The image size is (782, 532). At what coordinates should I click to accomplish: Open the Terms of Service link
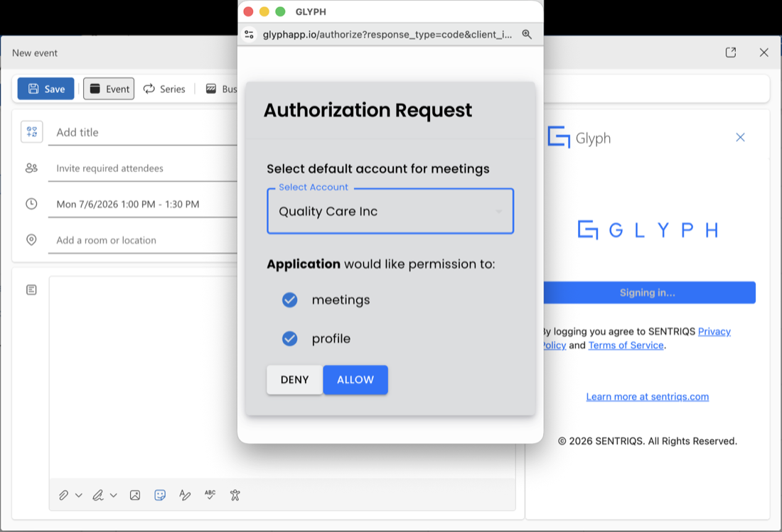626,345
